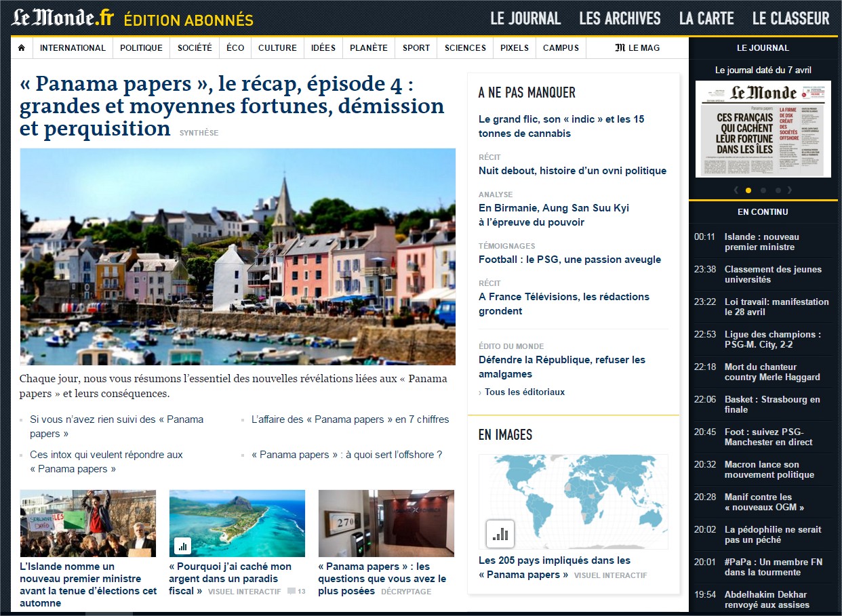Open "La pédophilie ne serait pas un péché"
Image resolution: width=842 pixels, height=616 pixels.
click(x=773, y=535)
